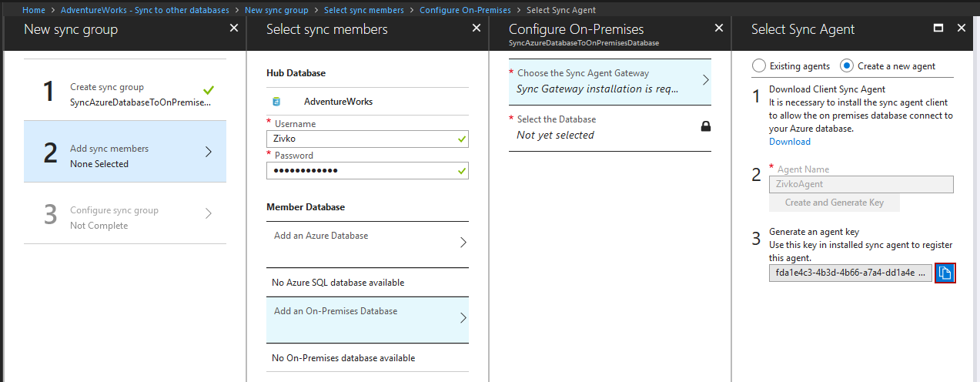This screenshot has height=382, width=980.
Task: Click the lock icon beside Select the Database
Action: [x=705, y=126]
